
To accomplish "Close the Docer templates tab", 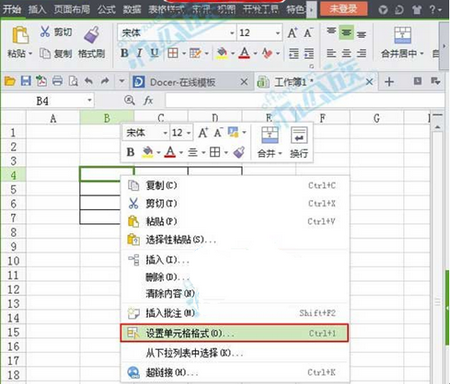I will click(244, 82).
